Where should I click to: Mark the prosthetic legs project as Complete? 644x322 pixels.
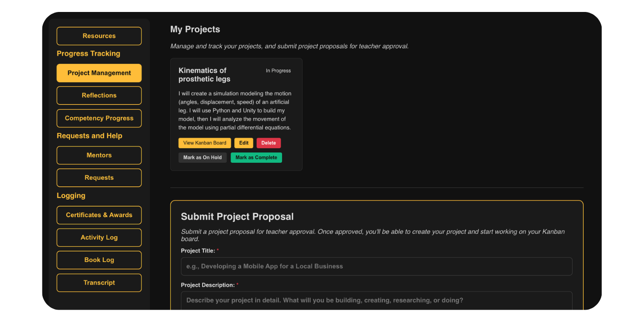point(256,157)
